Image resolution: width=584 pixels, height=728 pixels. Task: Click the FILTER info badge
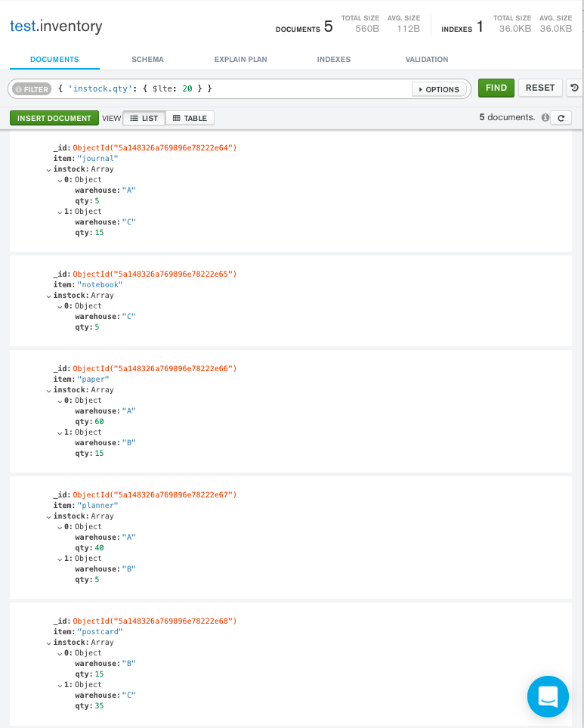coord(31,88)
